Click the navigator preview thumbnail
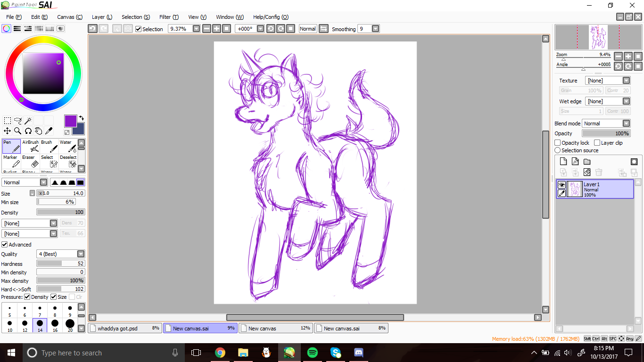Image resolution: width=644 pixels, height=362 pixels. coord(598,37)
